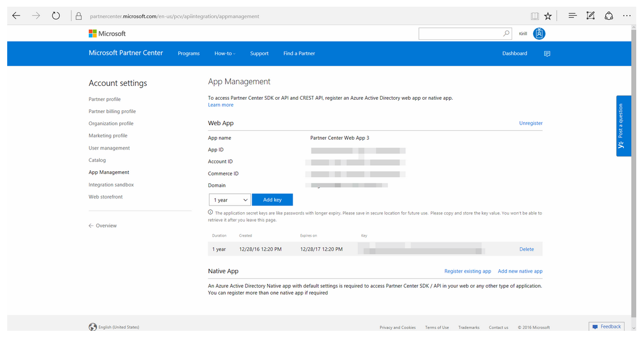Click the '12/28/17 12:20 PM' expiry date
Viewport: 644px width, 343px height.
(321, 249)
